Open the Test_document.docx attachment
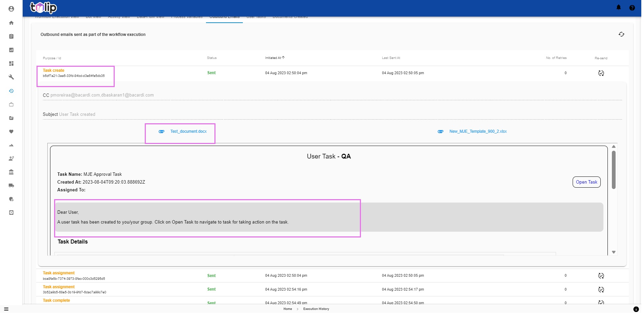Screen dimensions: 644x315 (188, 131)
